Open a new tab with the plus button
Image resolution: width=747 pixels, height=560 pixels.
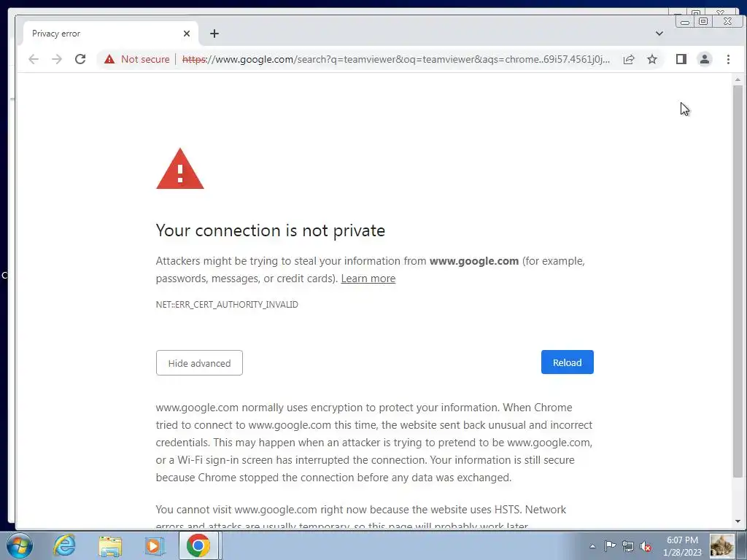[x=214, y=34]
